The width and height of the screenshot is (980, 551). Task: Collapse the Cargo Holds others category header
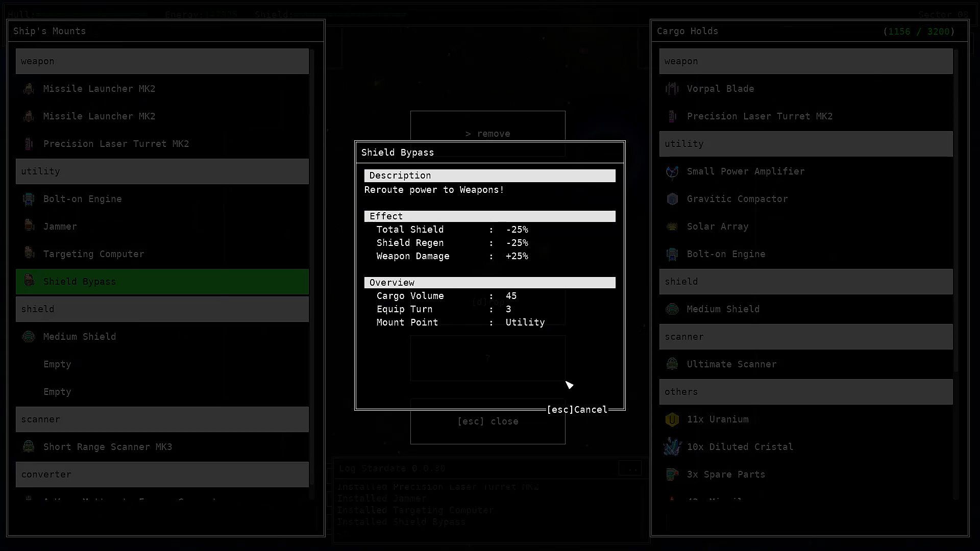coord(805,392)
